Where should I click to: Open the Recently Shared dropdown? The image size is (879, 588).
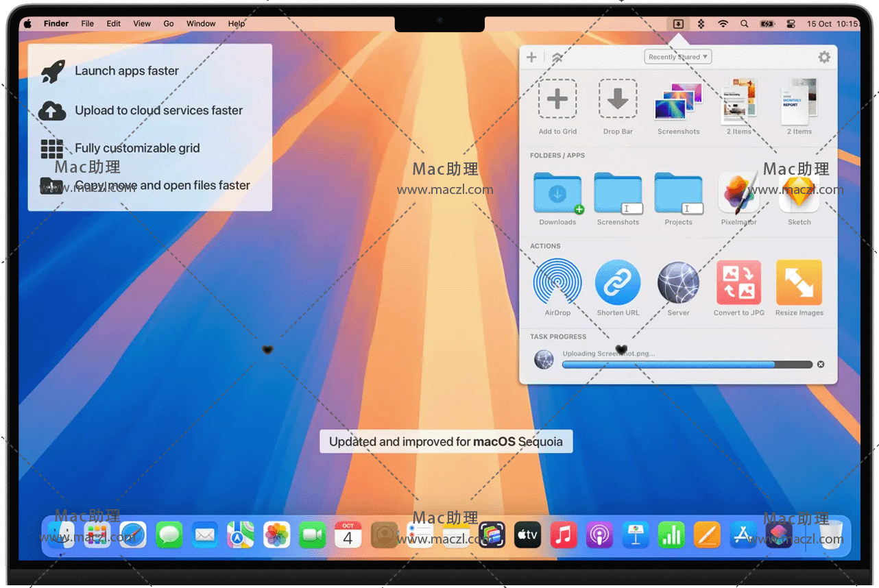point(678,57)
